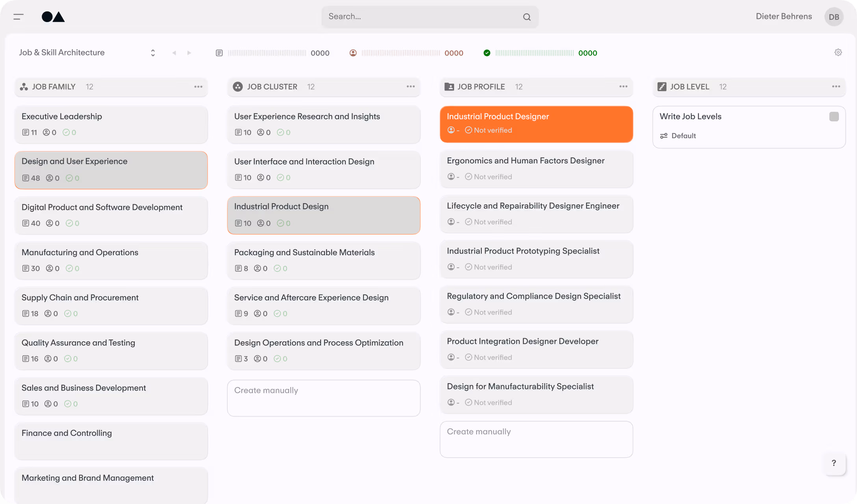Open the Job Profile column options menu

tap(623, 87)
